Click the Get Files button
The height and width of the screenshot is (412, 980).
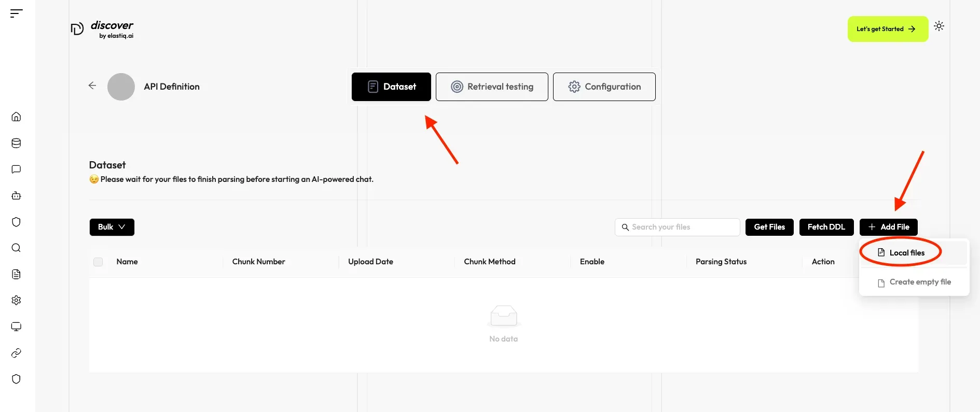coord(769,227)
